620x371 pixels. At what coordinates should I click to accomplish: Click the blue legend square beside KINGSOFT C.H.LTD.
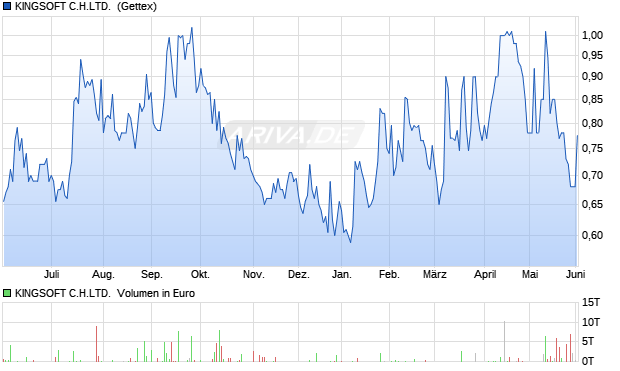[x=7, y=6]
